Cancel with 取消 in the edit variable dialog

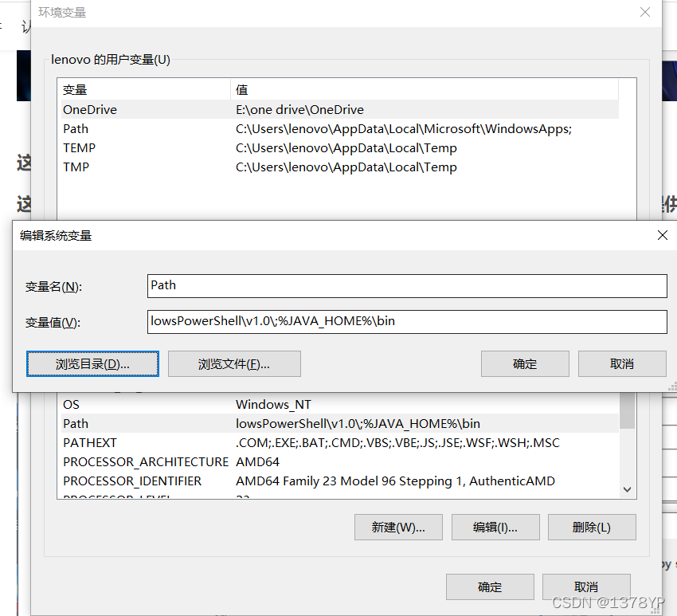pyautogui.click(x=622, y=363)
